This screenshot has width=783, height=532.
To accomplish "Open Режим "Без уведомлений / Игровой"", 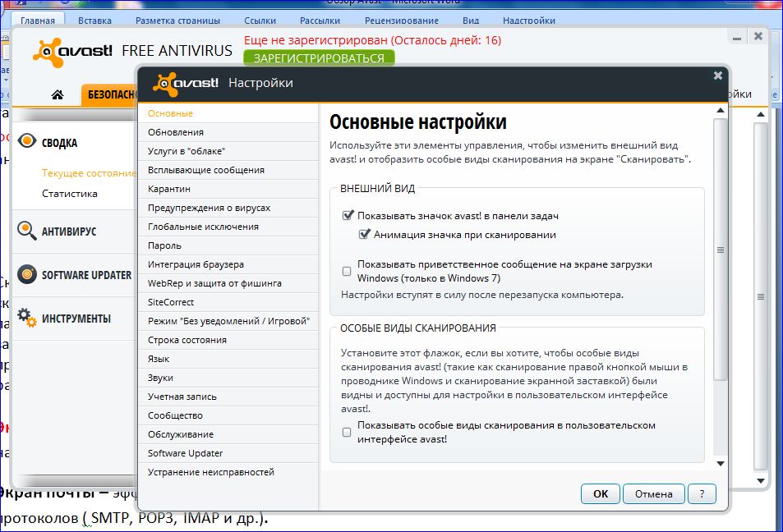I will pyautogui.click(x=228, y=321).
